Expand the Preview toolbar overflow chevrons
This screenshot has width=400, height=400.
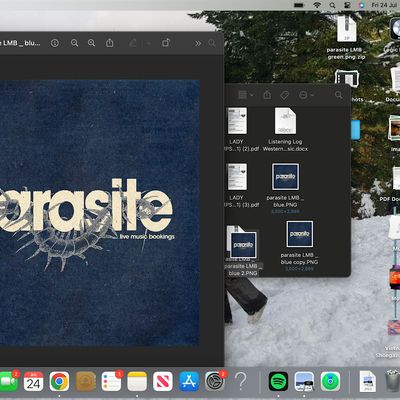198,43
